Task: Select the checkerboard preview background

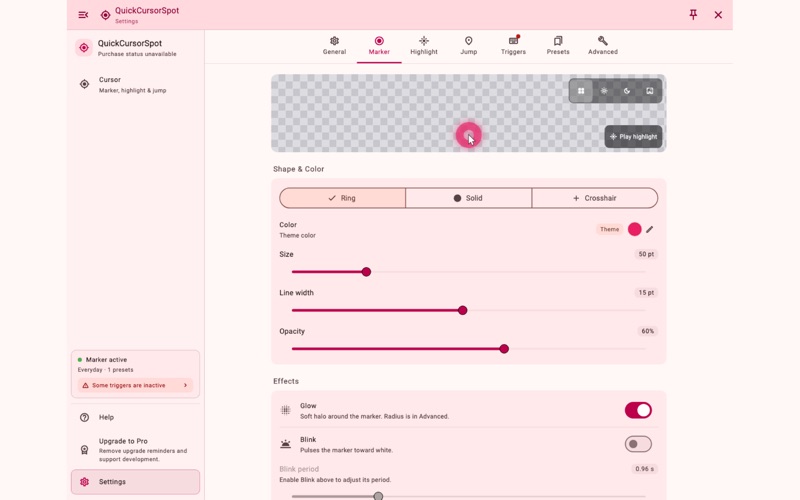Action: pos(581,91)
